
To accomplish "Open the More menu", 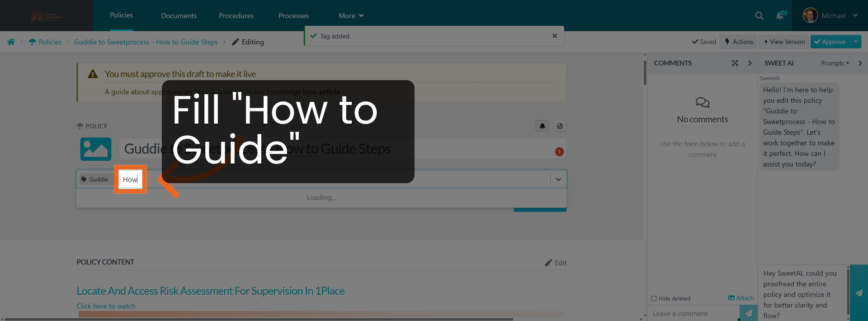I will (351, 16).
